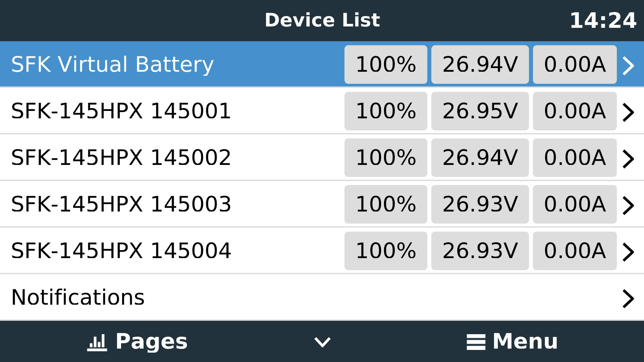Click chevron next to SFK-145HPX 145004
The height and width of the screenshot is (362, 644).
point(628,252)
